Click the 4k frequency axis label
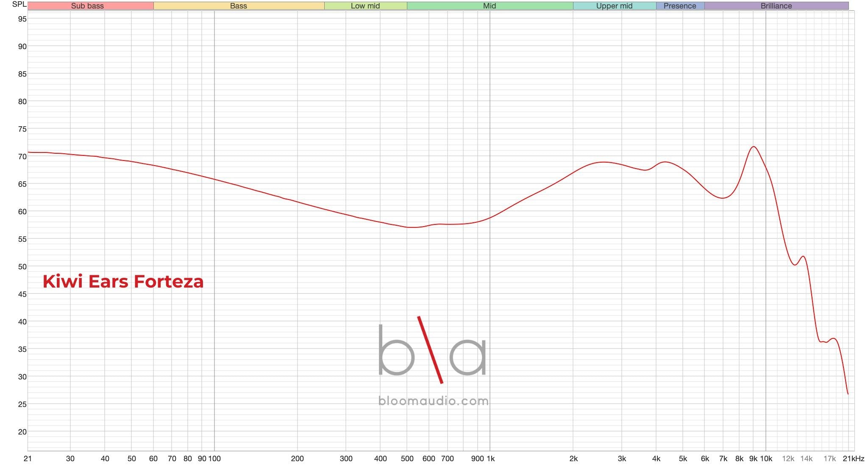868x465 pixels. coord(656,459)
